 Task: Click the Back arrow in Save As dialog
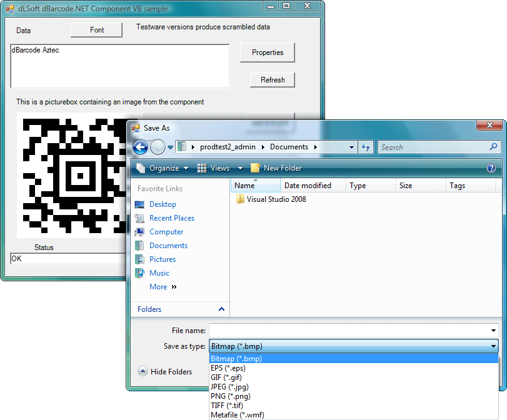pyautogui.click(x=140, y=147)
